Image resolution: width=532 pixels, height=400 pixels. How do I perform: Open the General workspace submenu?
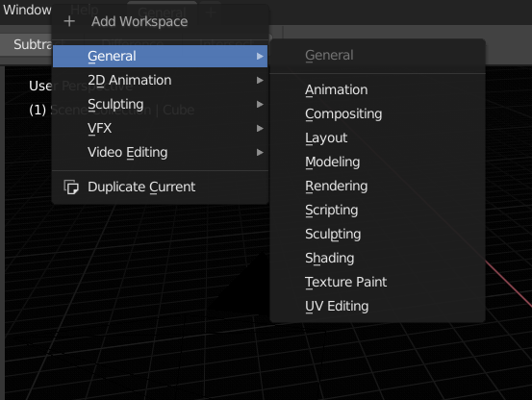click(x=160, y=56)
